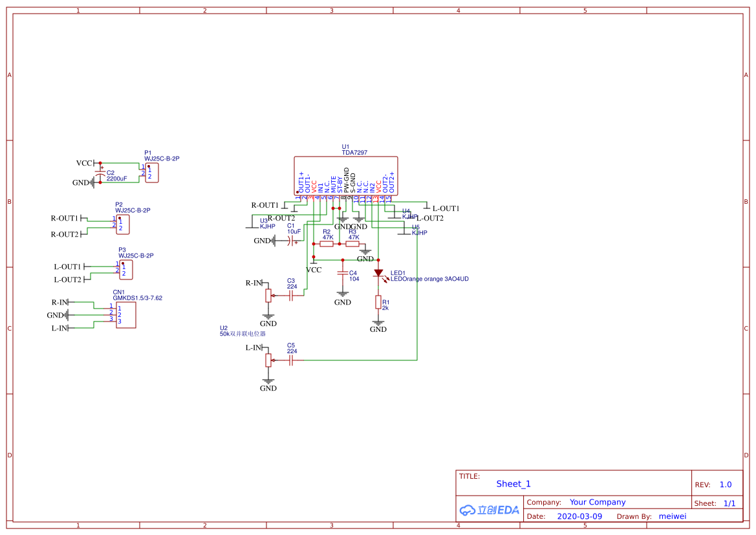Click the GND net label beside CN1
The width and height of the screenshot is (756, 535).
pos(55,316)
